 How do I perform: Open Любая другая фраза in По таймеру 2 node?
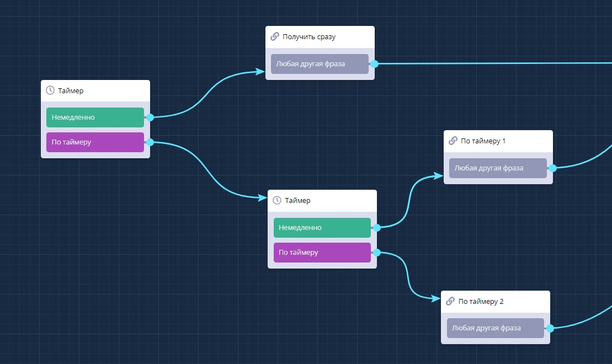(494, 328)
